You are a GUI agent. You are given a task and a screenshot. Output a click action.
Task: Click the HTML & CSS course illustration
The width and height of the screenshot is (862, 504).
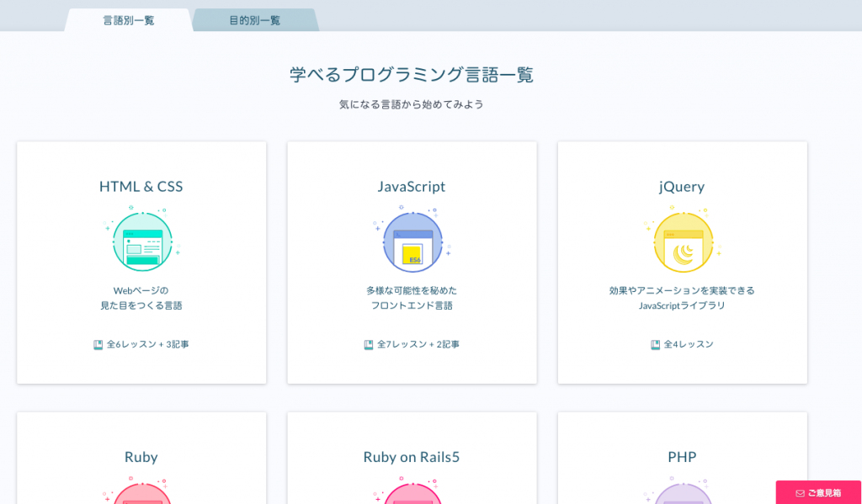pos(142,239)
